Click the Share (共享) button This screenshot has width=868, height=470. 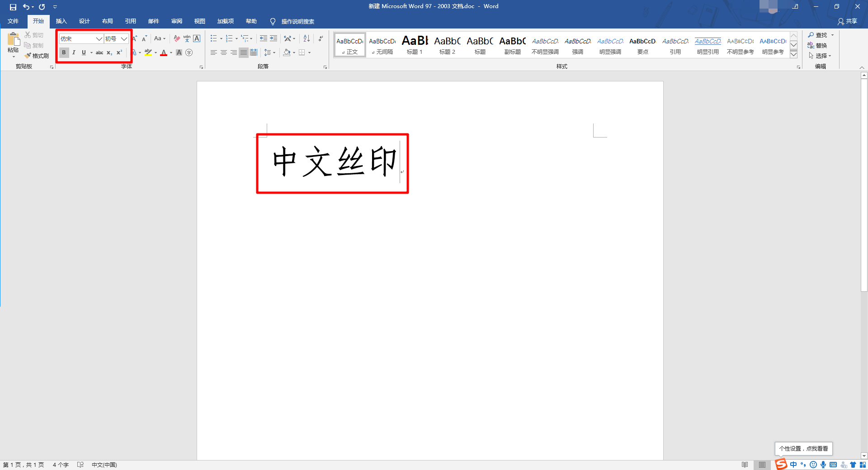tap(847, 21)
